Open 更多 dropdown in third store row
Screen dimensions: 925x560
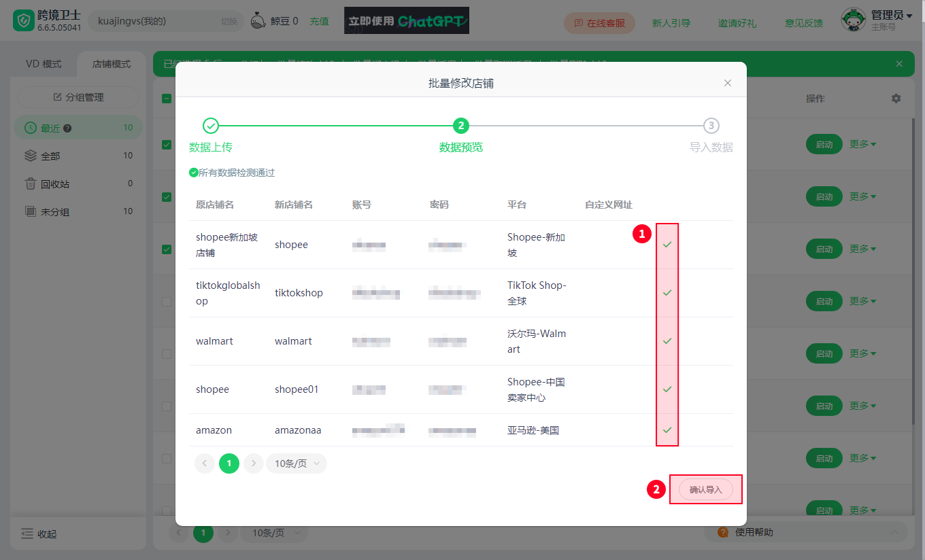point(863,249)
